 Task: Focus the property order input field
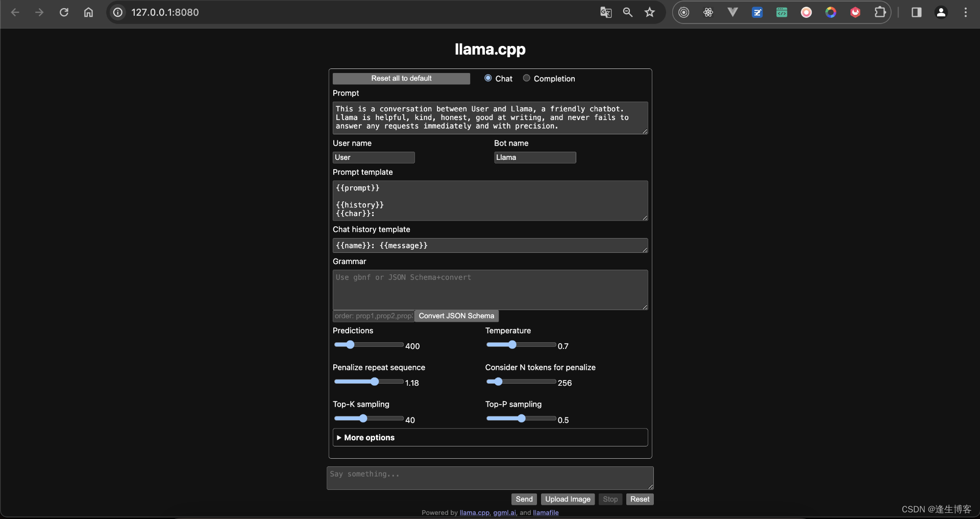[x=374, y=316]
